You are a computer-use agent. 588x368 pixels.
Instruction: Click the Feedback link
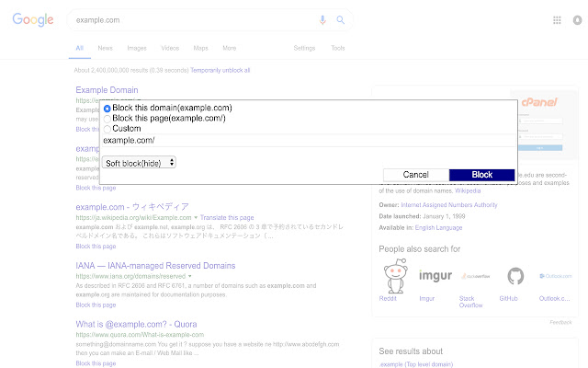click(560, 322)
